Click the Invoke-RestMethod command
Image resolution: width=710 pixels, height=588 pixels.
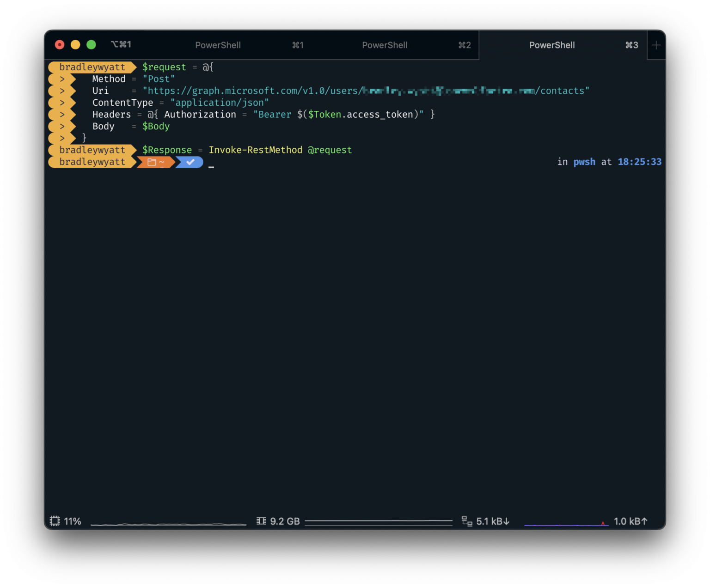255,150
